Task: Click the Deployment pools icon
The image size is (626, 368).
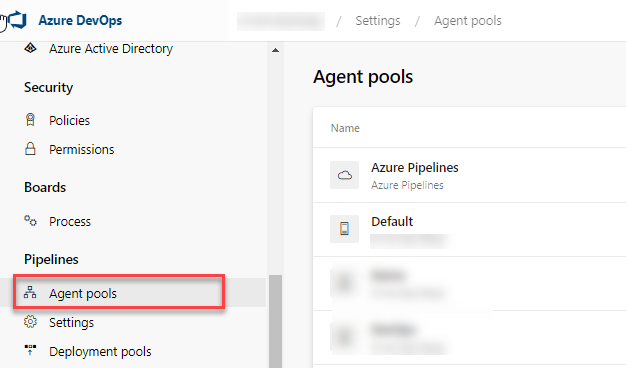Action: coord(30,350)
